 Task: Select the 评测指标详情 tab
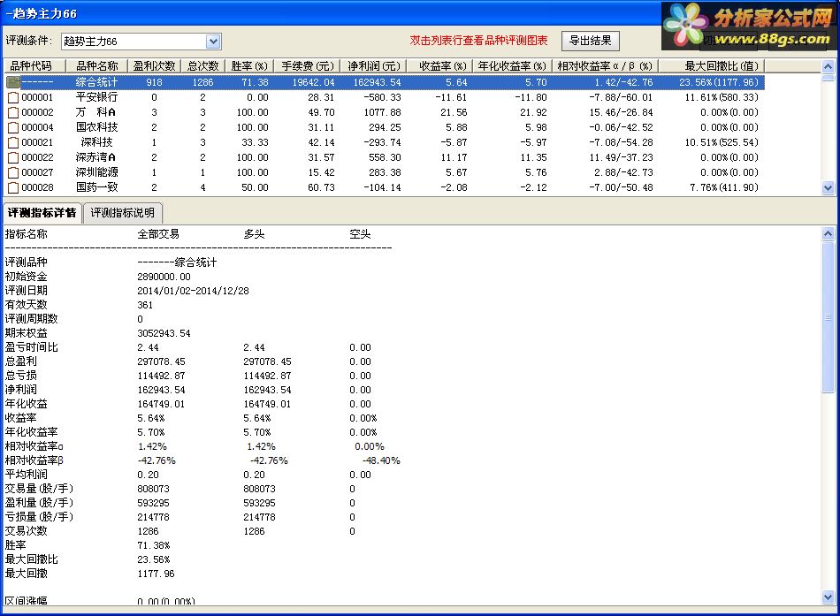pos(42,213)
